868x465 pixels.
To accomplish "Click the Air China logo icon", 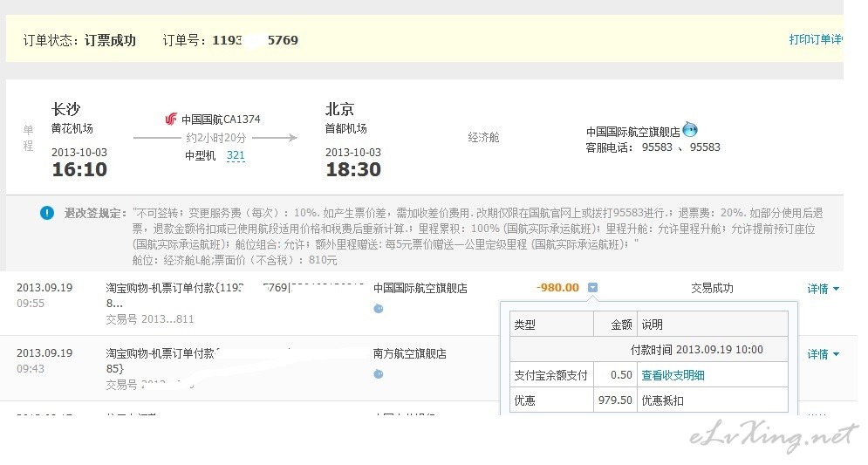I will pyautogui.click(x=171, y=119).
